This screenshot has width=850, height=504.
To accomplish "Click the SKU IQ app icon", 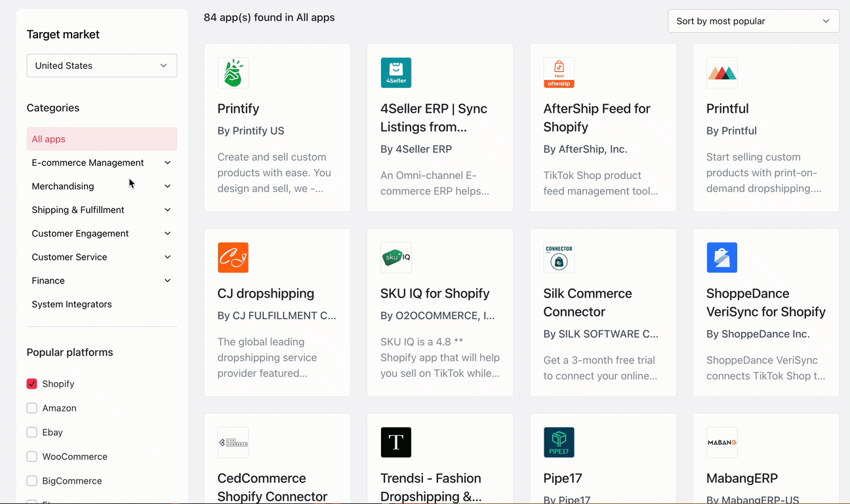I will click(396, 258).
